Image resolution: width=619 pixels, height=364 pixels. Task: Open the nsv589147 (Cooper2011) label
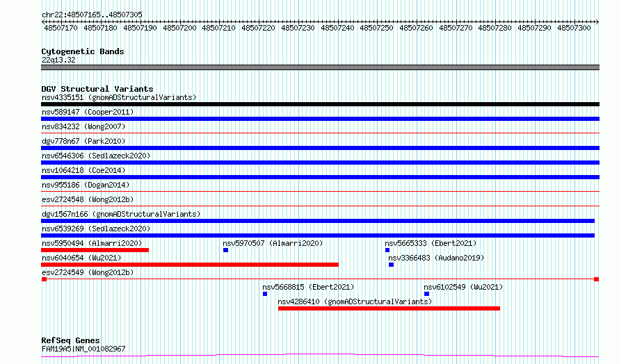pos(88,112)
